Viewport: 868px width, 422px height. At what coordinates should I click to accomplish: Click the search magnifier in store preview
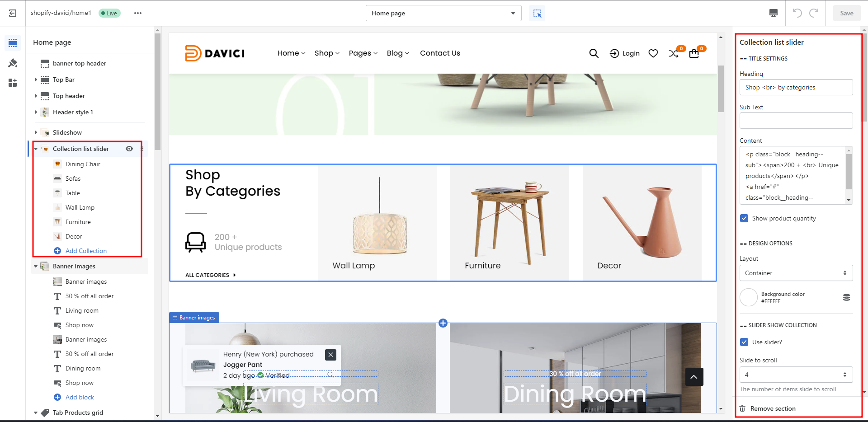tap(594, 53)
